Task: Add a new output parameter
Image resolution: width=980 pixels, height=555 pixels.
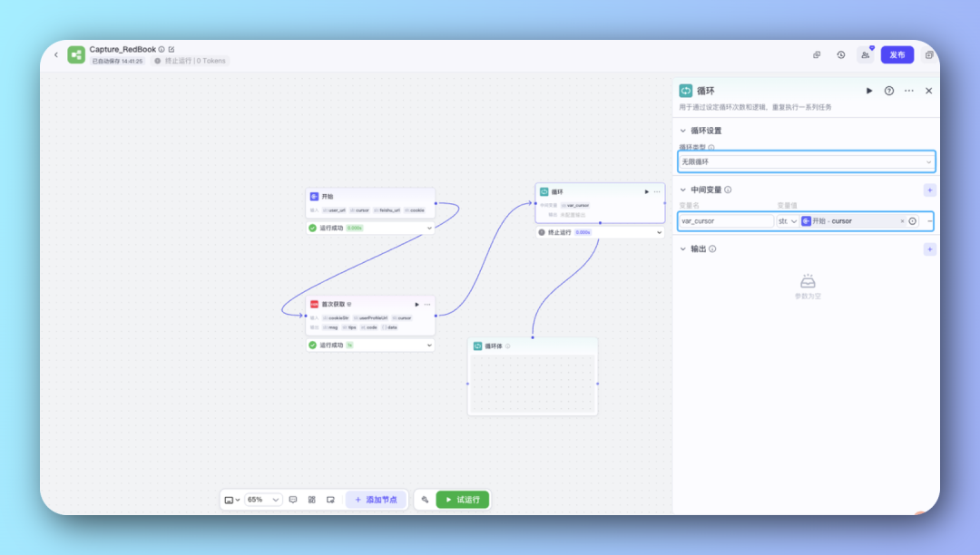Action: coord(930,249)
